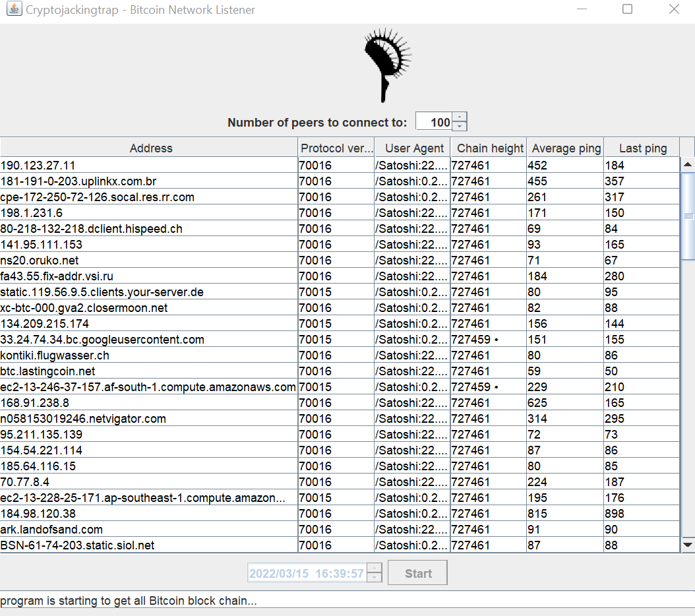This screenshot has width=695, height=616.
Task: Select the row for 70.77.8.4
Action: 340,481
